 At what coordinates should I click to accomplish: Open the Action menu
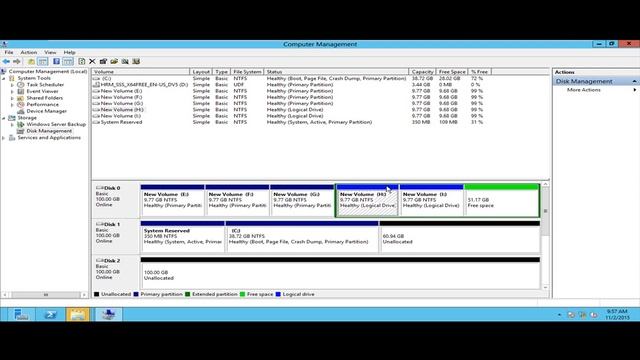[x=29, y=52]
